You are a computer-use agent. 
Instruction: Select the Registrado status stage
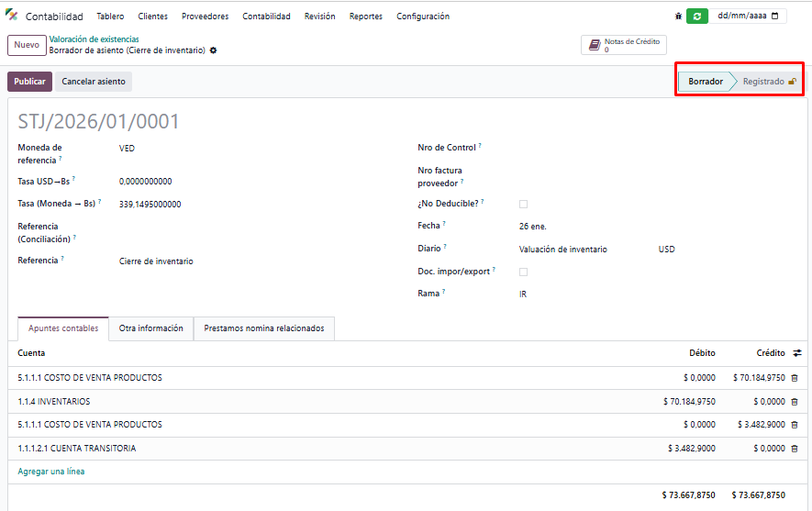click(764, 82)
